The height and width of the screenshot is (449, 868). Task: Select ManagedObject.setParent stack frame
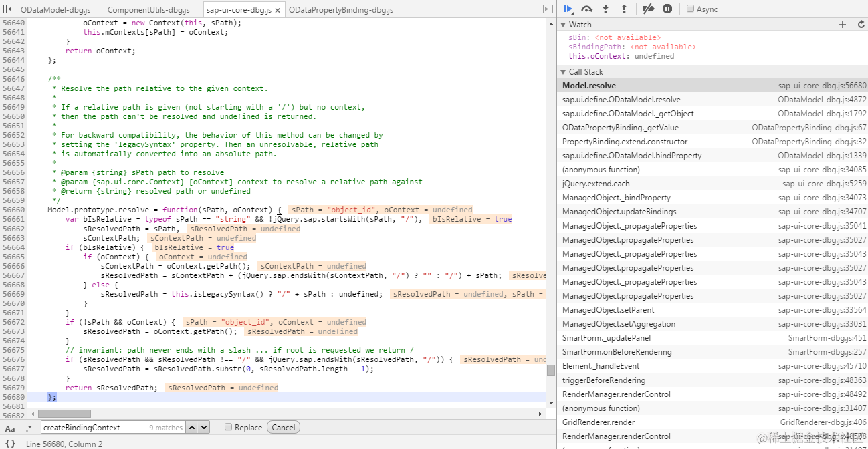pyautogui.click(x=712, y=310)
